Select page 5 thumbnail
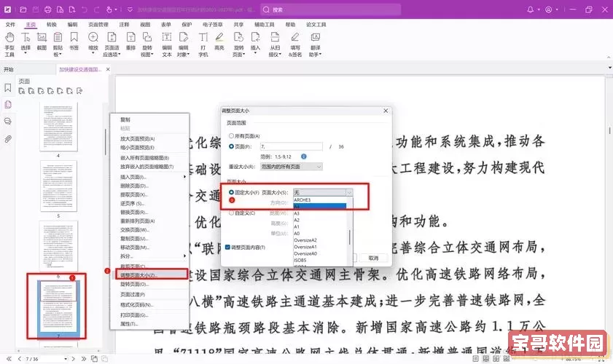Viewport: 613px width, 364px height. pyautogui.click(x=58, y=186)
